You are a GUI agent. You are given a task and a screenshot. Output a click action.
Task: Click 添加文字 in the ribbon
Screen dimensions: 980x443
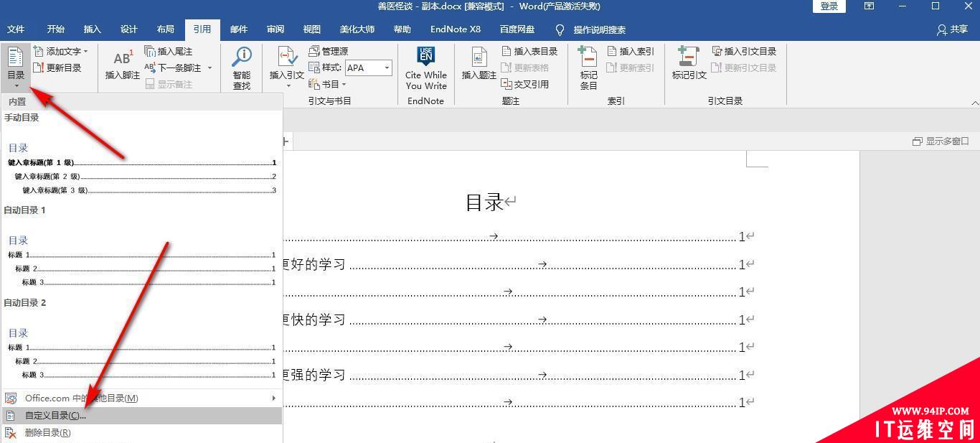(60, 51)
